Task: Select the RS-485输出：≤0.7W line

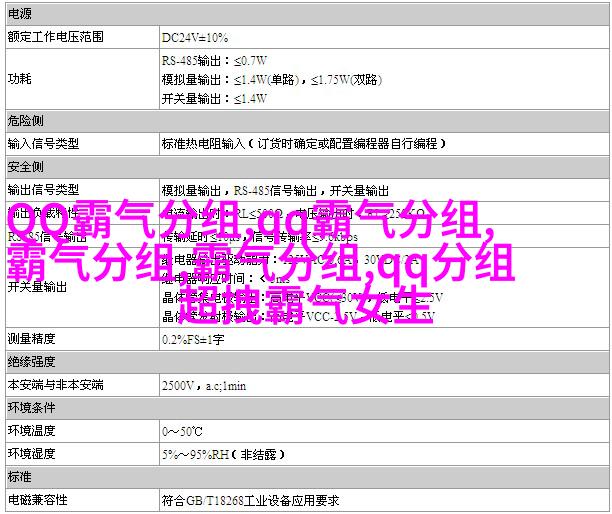Action: [x=214, y=60]
